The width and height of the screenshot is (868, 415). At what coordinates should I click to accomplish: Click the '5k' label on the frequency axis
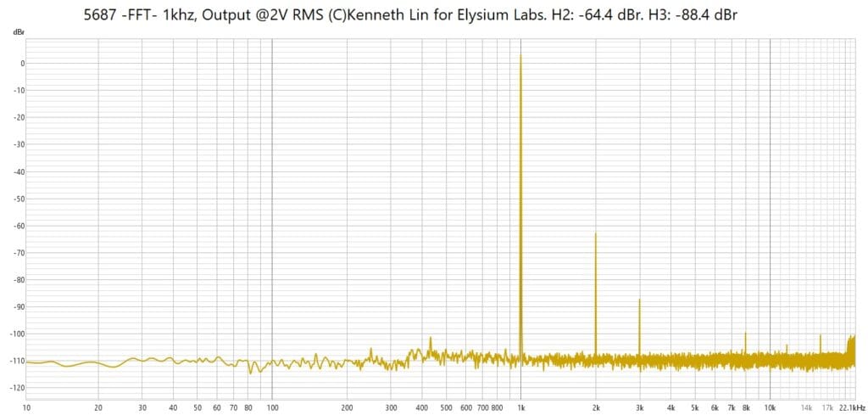pyautogui.click(x=695, y=408)
